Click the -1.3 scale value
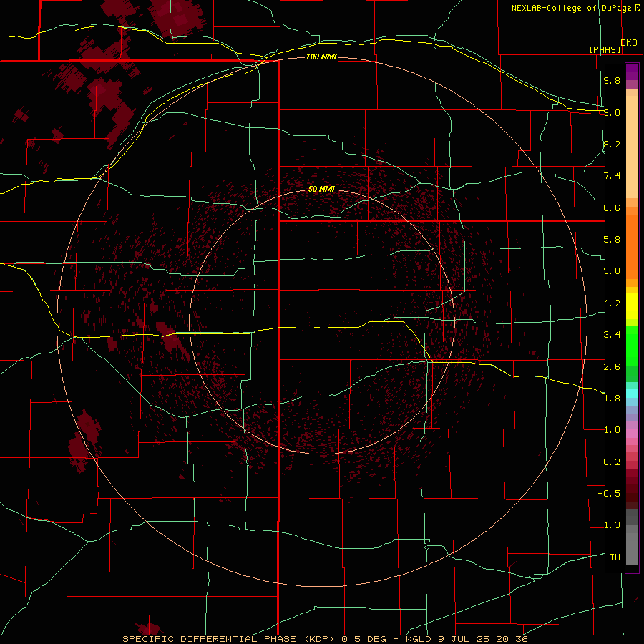This screenshot has height=644, width=644. tap(609, 525)
